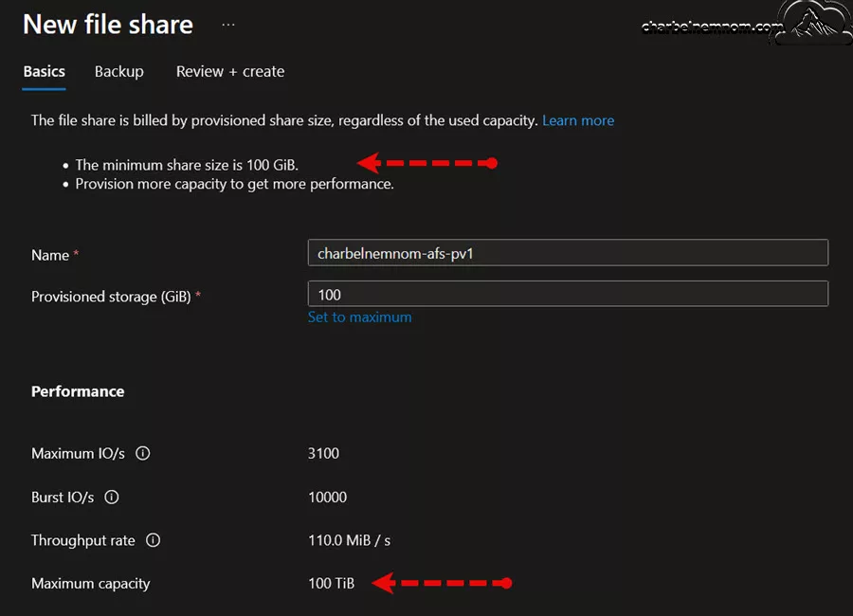Select the 3100 Maximum IO/s value
This screenshot has width=853, height=616.
click(324, 453)
